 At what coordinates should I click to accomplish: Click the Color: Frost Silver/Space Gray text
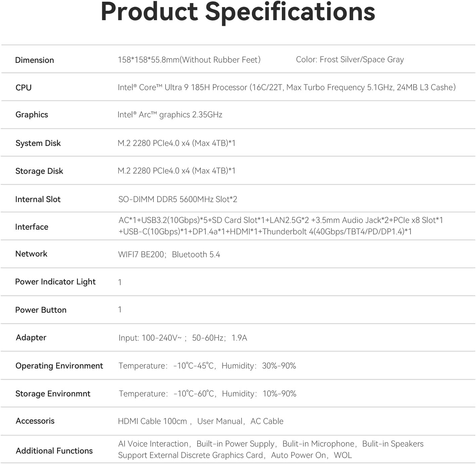[x=350, y=60]
